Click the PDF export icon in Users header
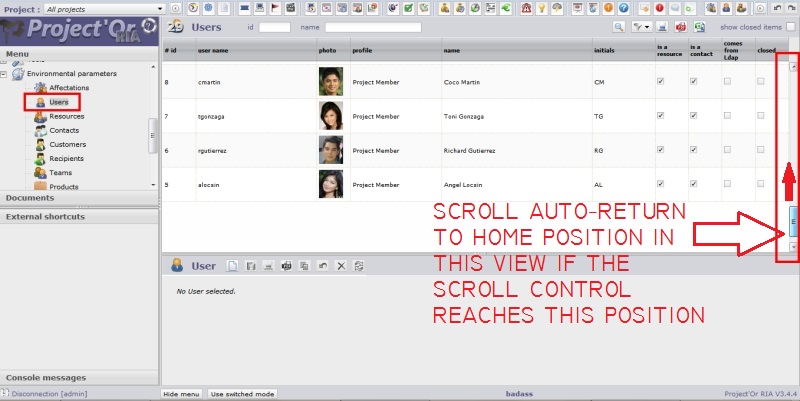Image resolution: width=800 pixels, height=401 pixels. pyautogui.click(x=680, y=27)
